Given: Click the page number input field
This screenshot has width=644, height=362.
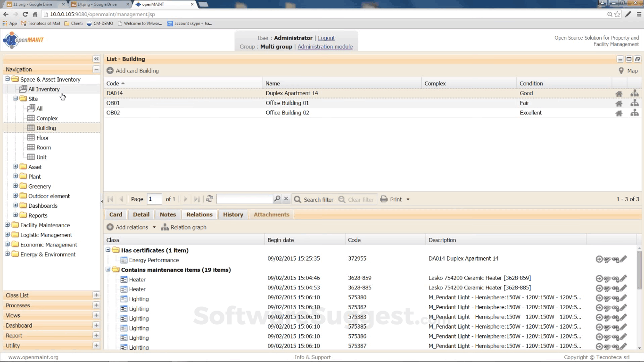Looking at the screenshot, I should click(x=154, y=199).
